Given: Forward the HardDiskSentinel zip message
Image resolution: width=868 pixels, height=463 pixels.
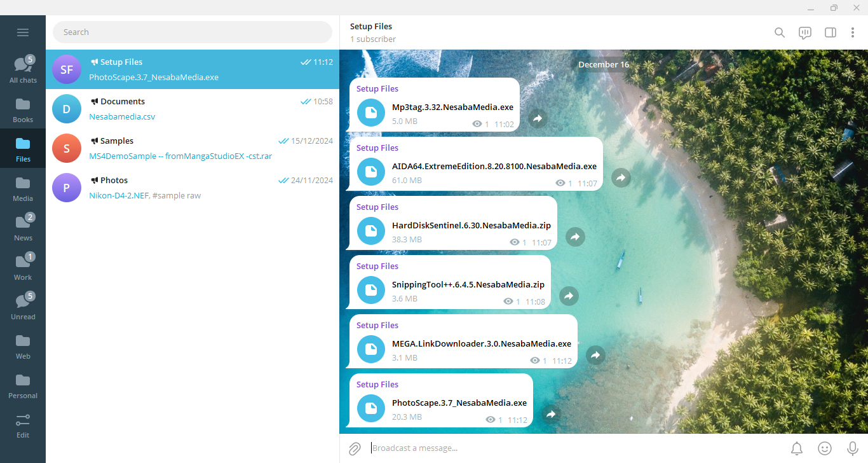Looking at the screenshot, I should coord(575,237).
